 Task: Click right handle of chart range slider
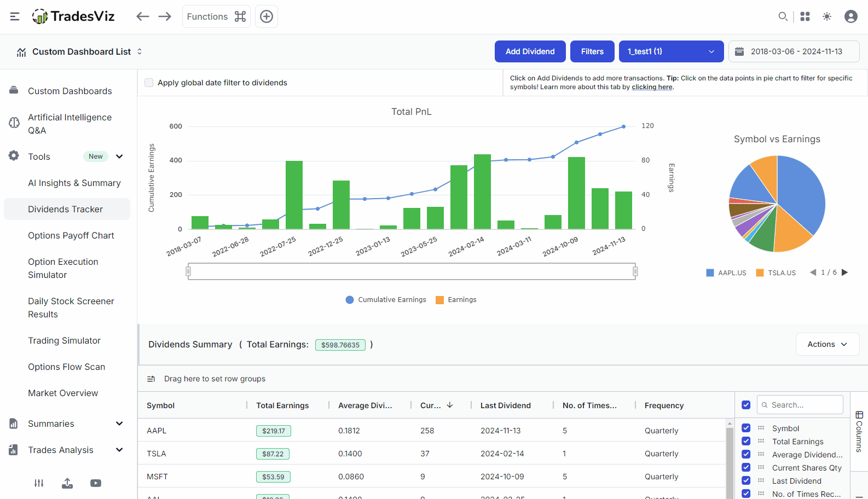click(x=635, y=271)
